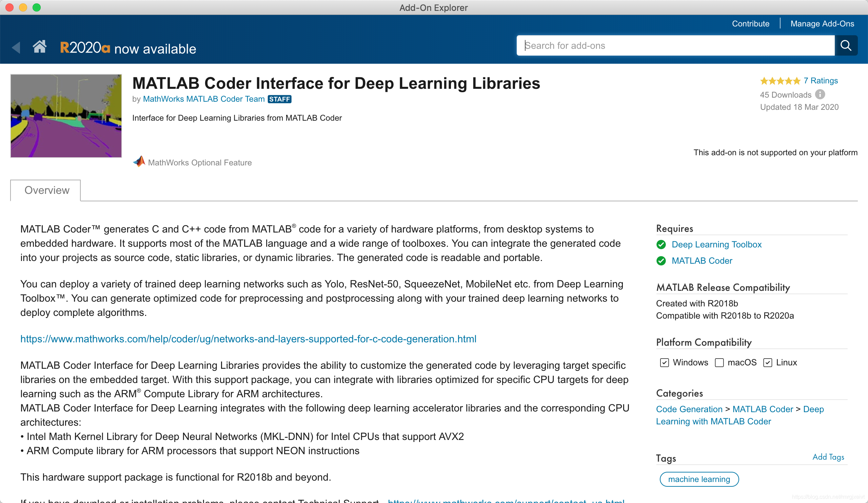Toggle the Linux platform checkbox

tap(767, 363)
